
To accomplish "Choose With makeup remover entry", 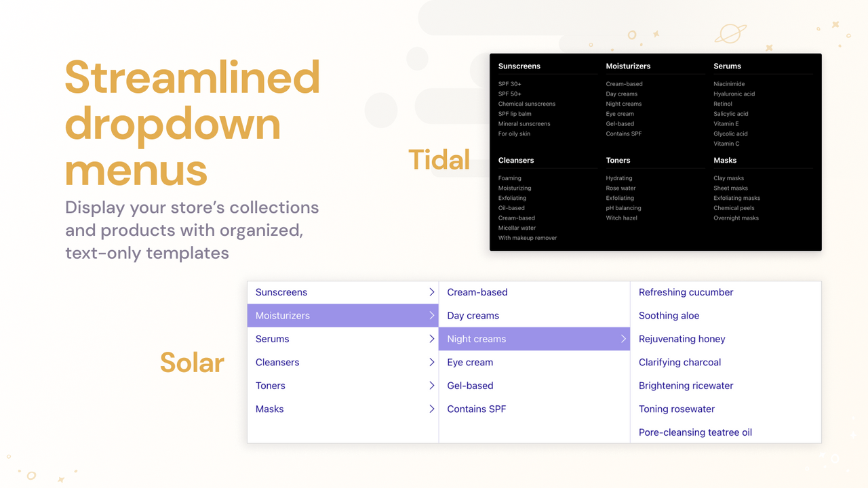I will click(528, 238).
